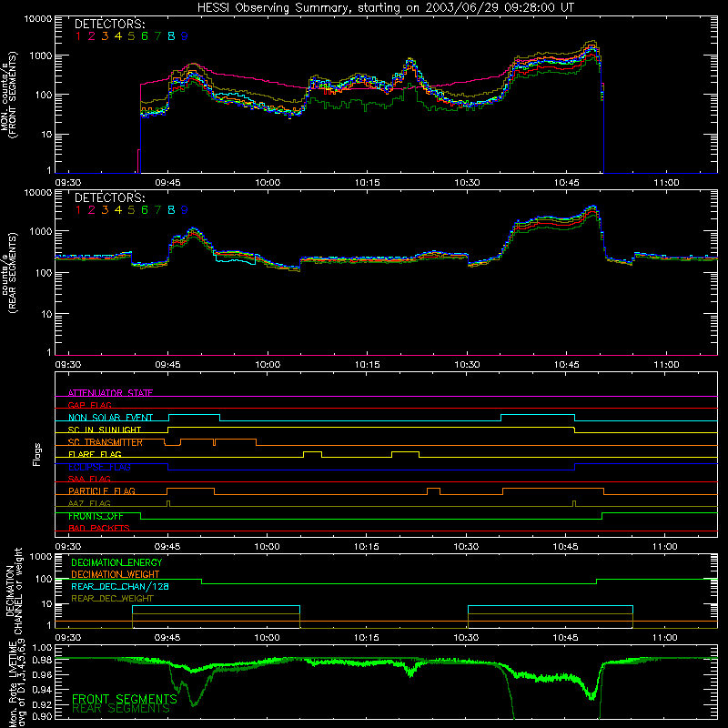This screenshot has height=728, width=728.
Task: Click the REAR SEGMENTS counts/s axis title
Action: click(x=8, y=272)
